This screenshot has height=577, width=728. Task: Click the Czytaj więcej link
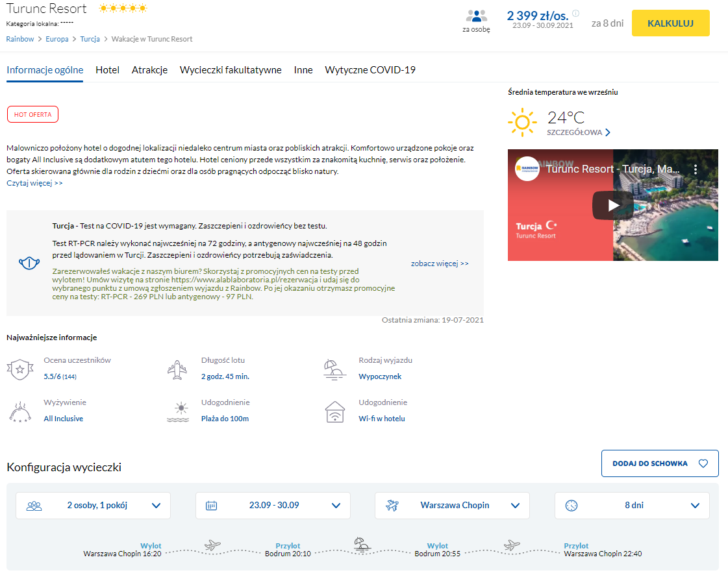tap(34, 183)
